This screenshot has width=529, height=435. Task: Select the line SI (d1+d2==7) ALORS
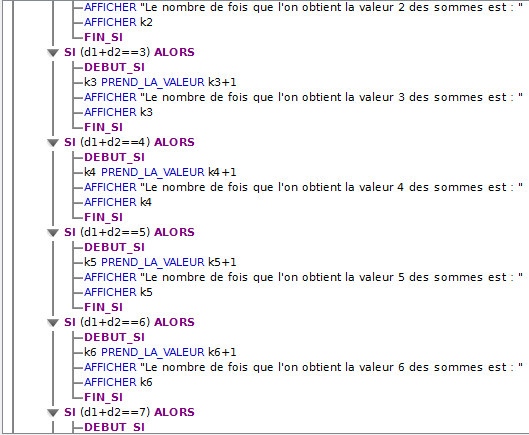[x=130, y=412]
